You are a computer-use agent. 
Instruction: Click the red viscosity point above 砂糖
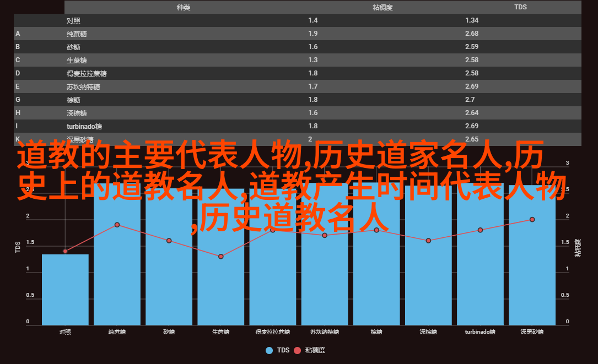point(169,241)
